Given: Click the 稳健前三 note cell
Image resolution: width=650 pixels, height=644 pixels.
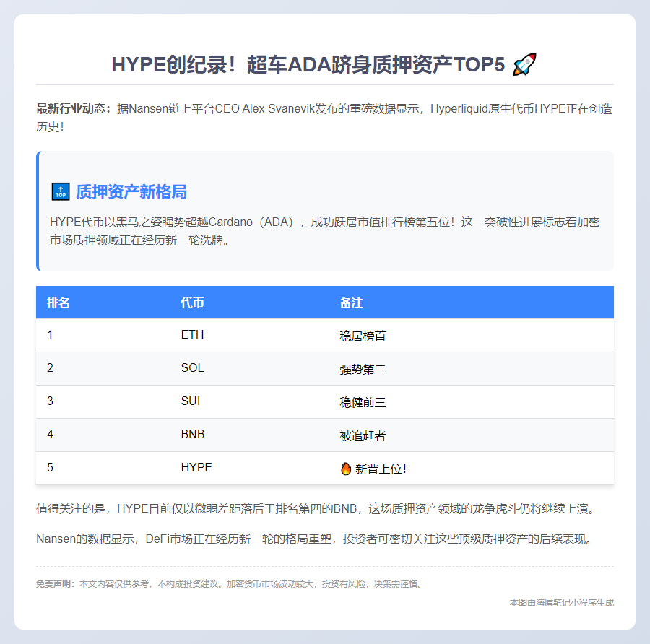Looking at the screenshot, I should [363, 402].
